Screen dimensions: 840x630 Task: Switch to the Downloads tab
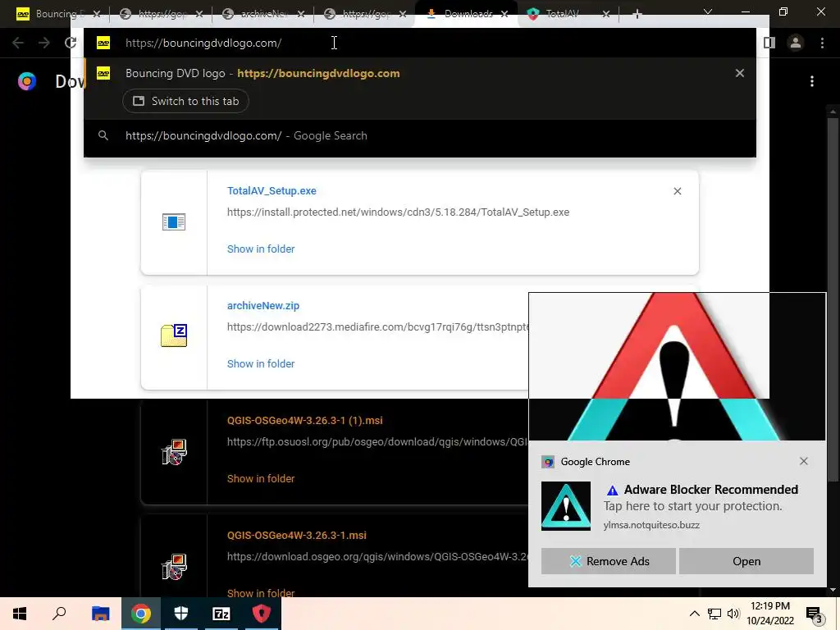coord(467,14)
